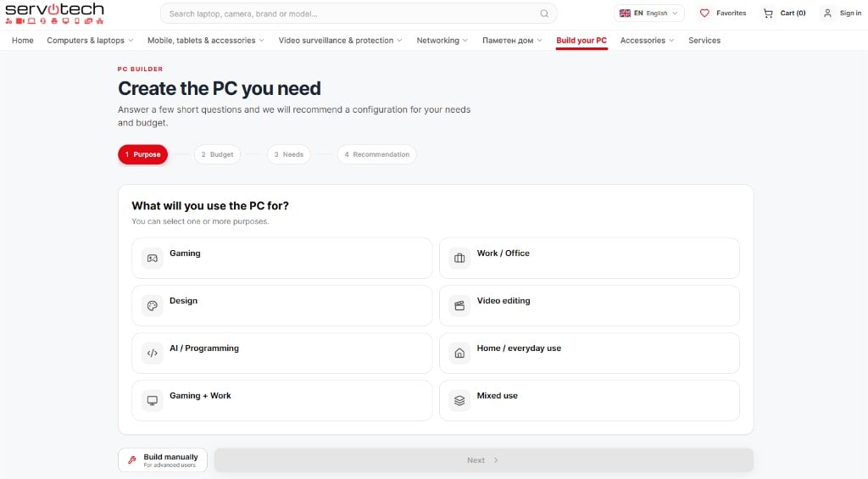Open Video surveillance & protection dropdown
This screenshot has width=868, height=479.
click(341, 41)
